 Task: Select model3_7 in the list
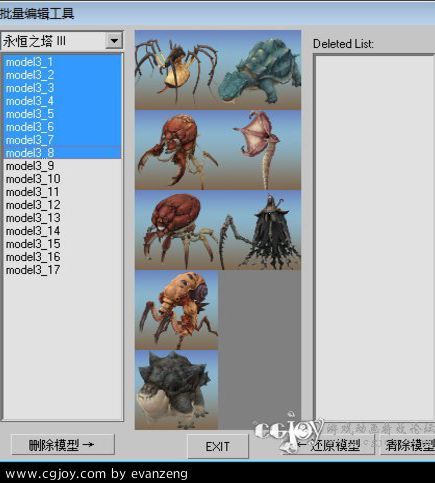point(62,140)
